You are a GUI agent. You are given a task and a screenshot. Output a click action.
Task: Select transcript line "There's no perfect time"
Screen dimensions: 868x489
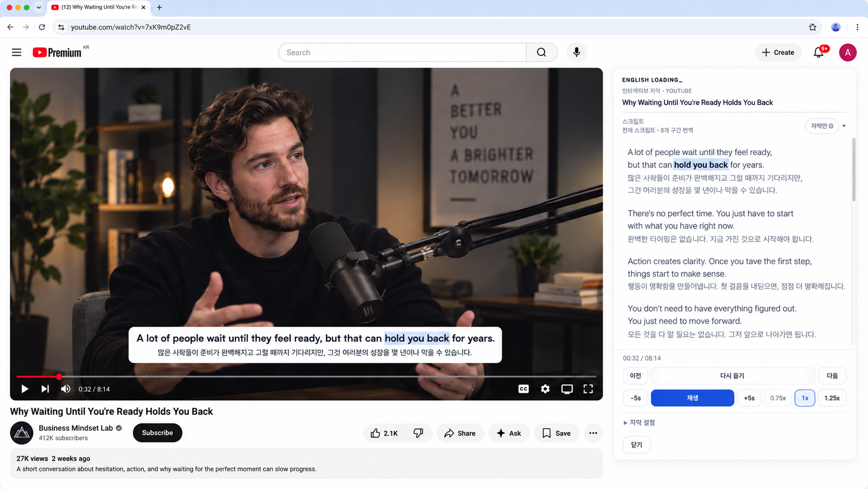[x=711, y=220]
